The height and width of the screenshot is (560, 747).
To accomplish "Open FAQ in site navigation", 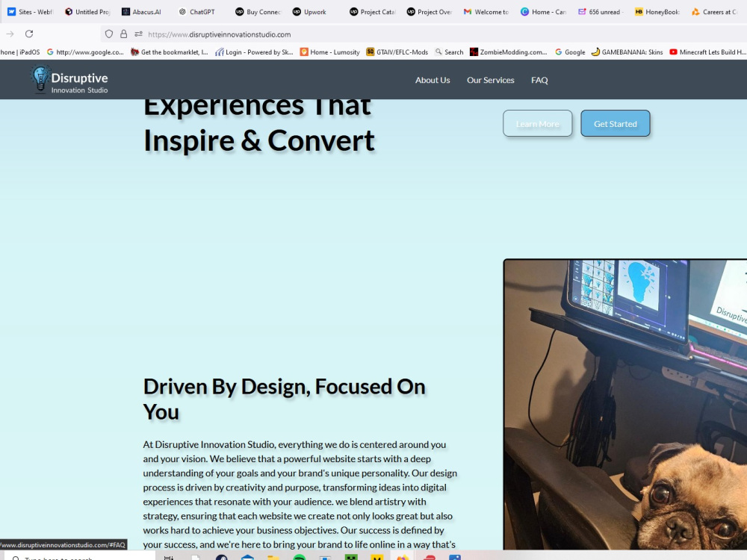I will click(539, 80).
